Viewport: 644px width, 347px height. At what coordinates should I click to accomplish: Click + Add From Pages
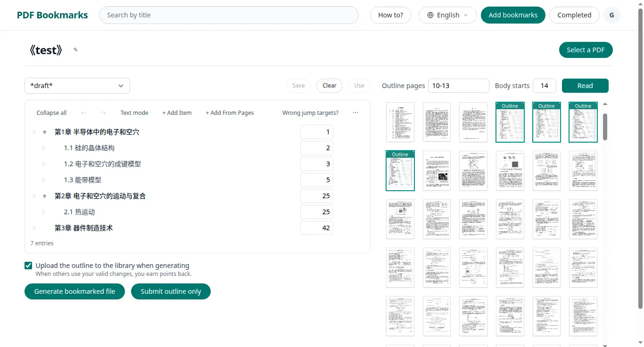pos(230,113)
